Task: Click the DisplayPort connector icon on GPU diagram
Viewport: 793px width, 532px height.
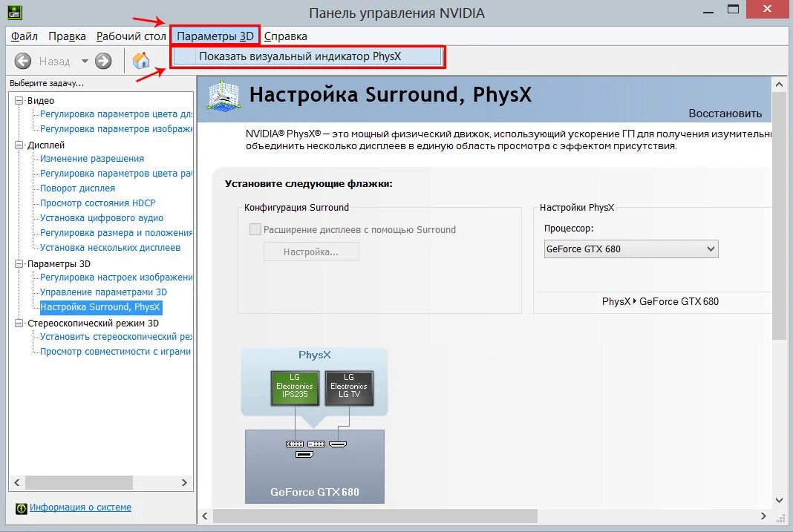Action: point(304,455)
